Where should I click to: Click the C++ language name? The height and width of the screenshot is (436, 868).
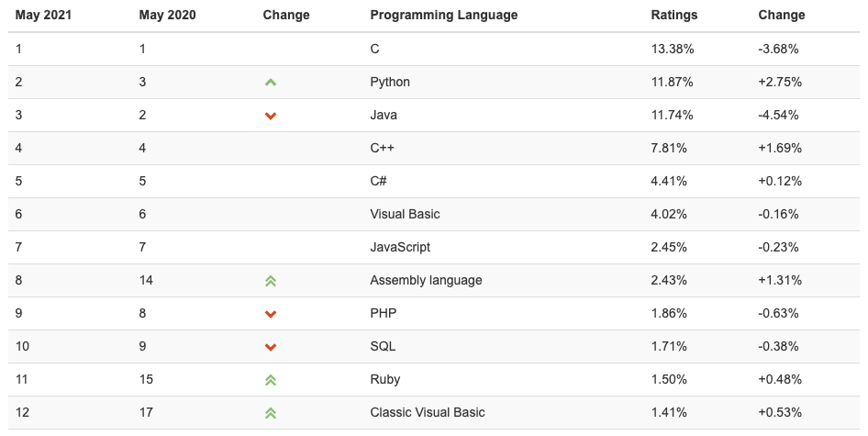click(382, 148)
